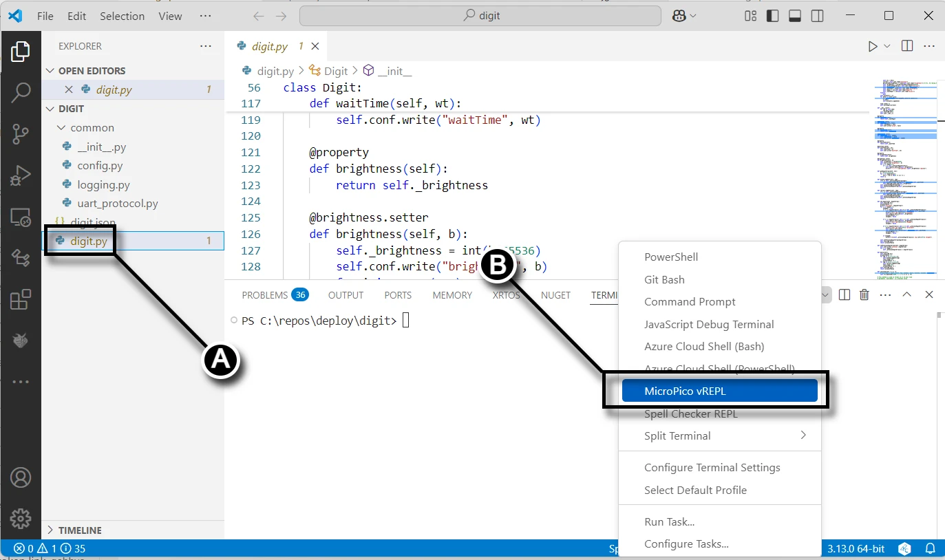
Task: Show more menu bar items ellipsis
Action: [205, 16]
